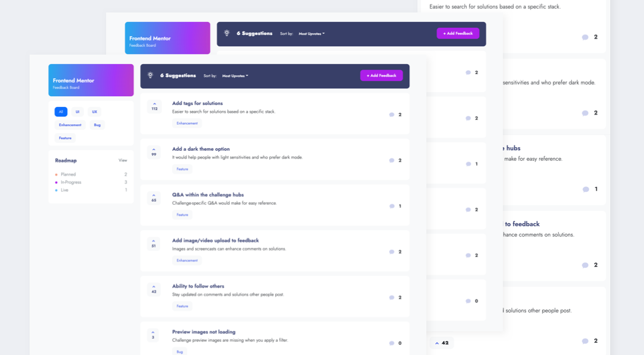Upvote the Q&A suggestion with 65 votes

tap(154, 198)
